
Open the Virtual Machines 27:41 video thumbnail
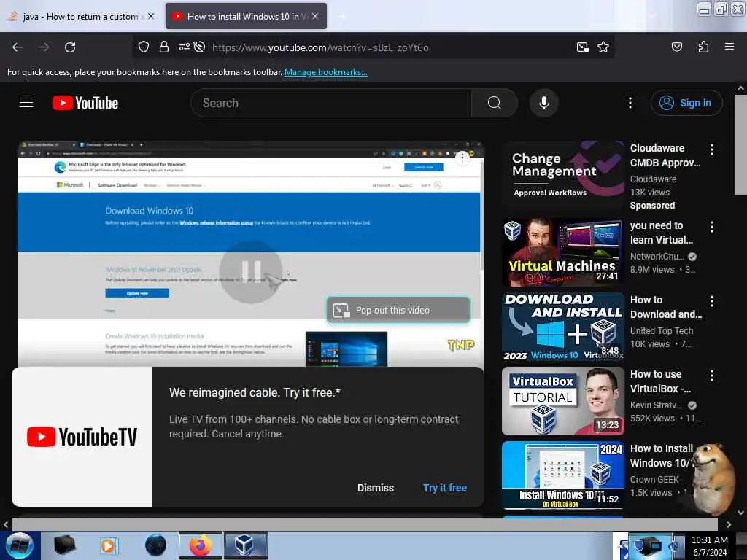click(563, 252)
